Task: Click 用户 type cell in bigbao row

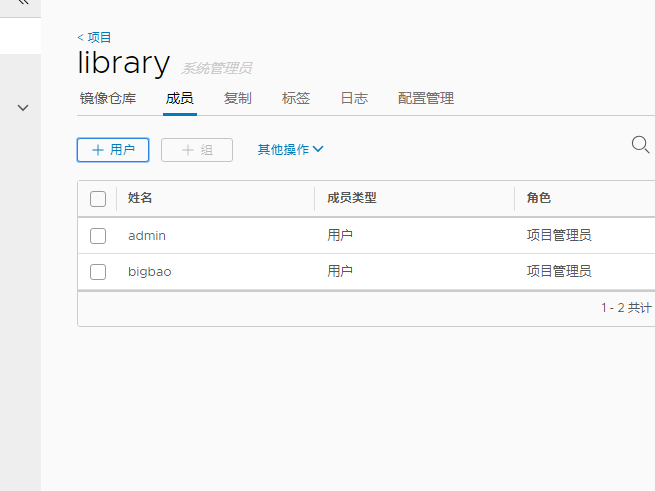Action: click(340, 272)
